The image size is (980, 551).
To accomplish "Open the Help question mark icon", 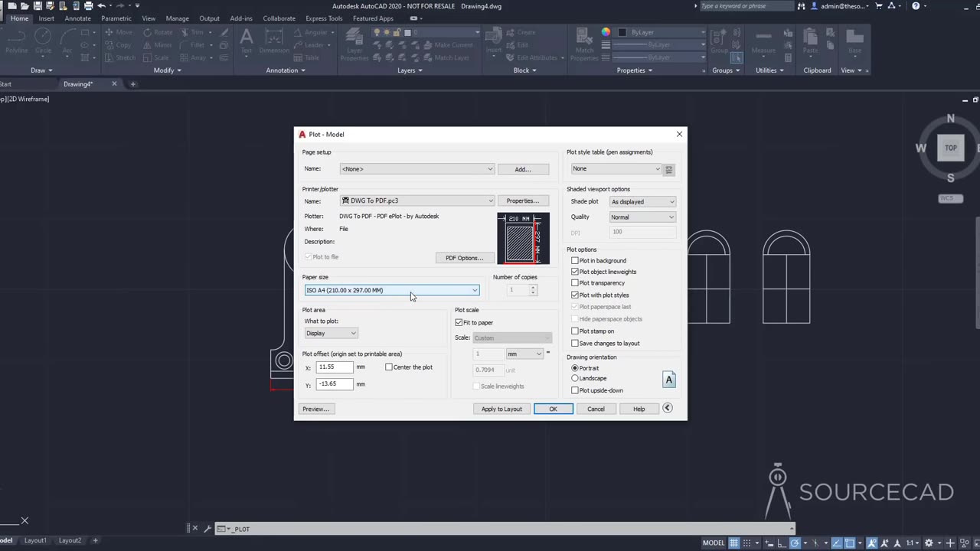I will coord(916,6).
